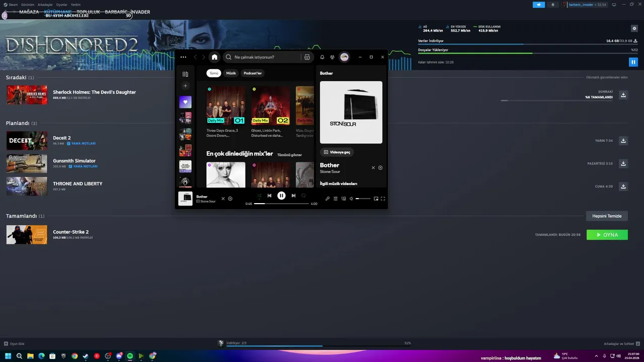Open Steam MAĞAZA tab
The image size is (644, 362).
pos(29,12)
